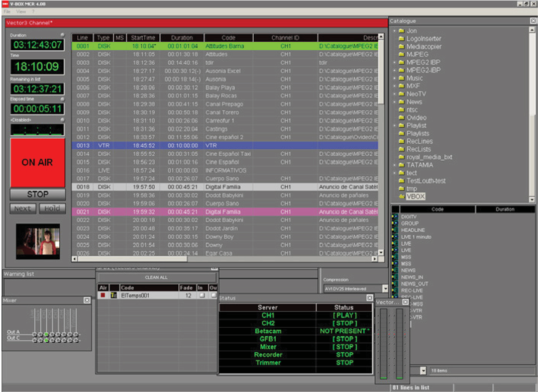
Task: Click the Mediacopier folder icon
Action: (401, 47)
